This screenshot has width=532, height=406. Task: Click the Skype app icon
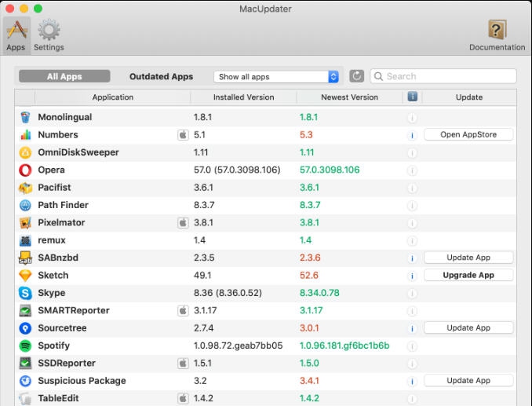25,293
